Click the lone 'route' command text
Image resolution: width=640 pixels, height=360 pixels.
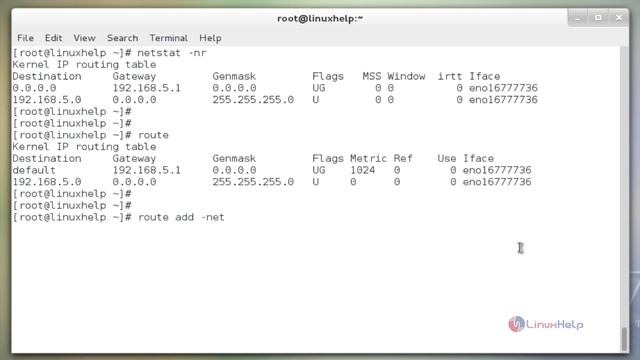153,135
